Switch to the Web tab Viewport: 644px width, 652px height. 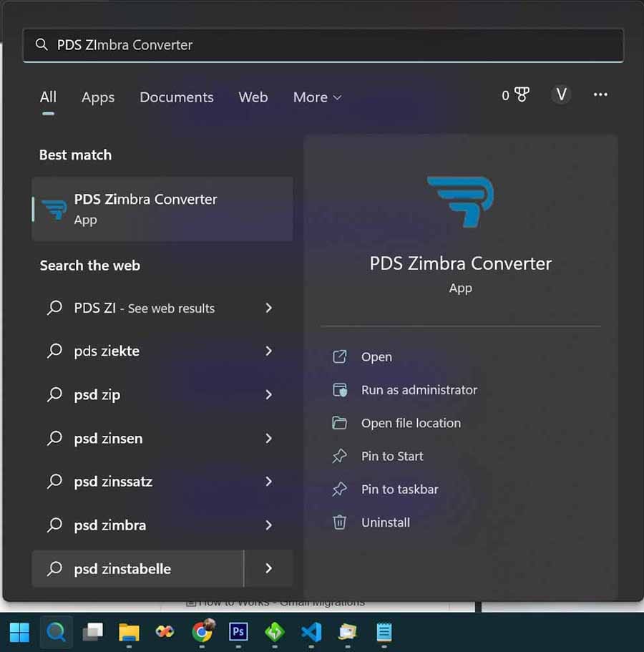253,97
